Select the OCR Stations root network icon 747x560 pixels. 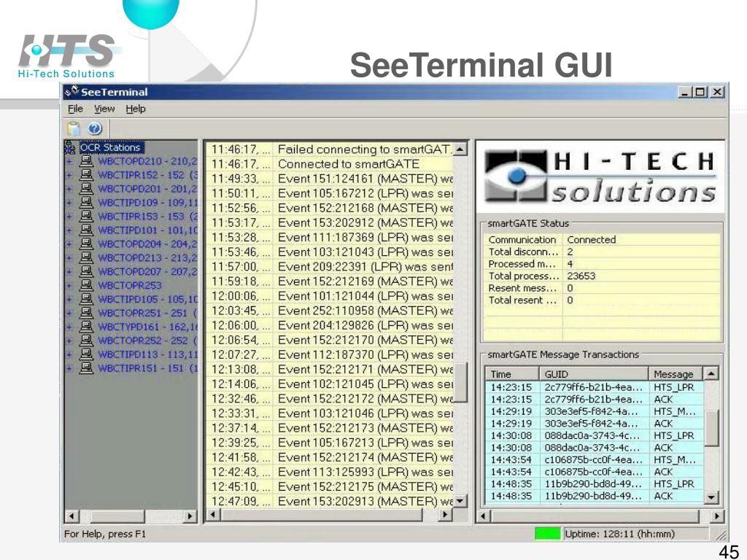(x=69, y=147)
